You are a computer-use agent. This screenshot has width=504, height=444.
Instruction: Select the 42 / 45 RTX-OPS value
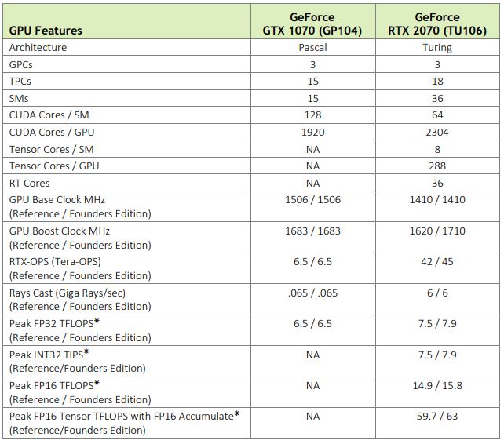437,262
